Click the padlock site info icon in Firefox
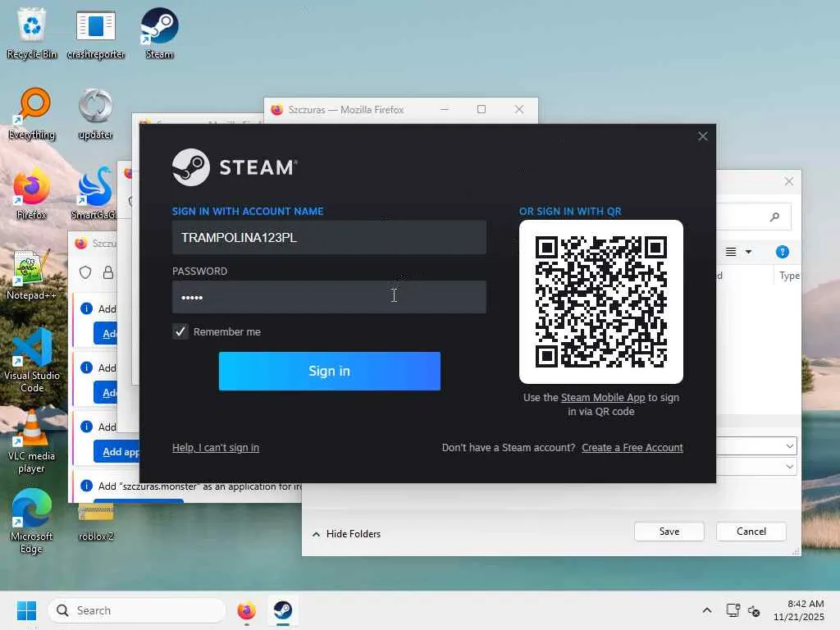Viewport: 840px width, 630px height. click(x=108, y=272)
